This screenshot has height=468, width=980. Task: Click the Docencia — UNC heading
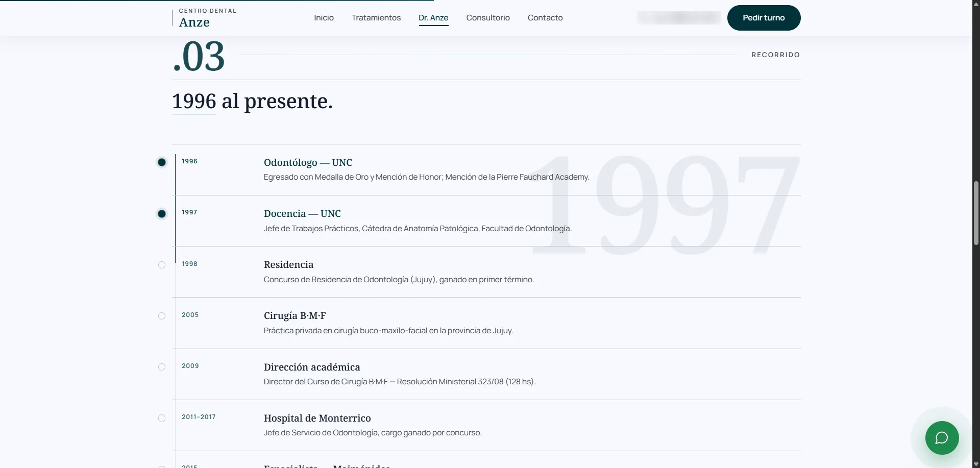302,213
